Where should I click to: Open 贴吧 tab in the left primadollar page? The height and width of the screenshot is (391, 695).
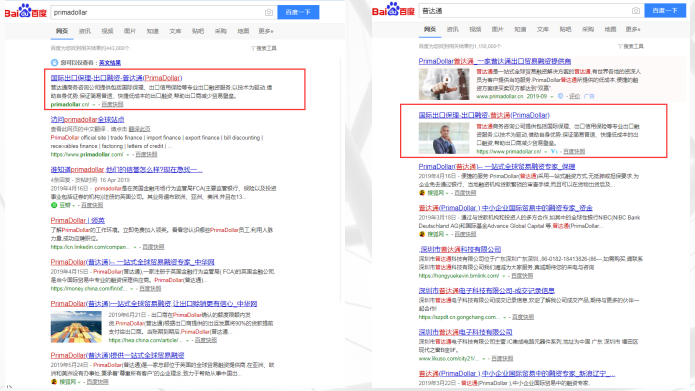(198, 31)
